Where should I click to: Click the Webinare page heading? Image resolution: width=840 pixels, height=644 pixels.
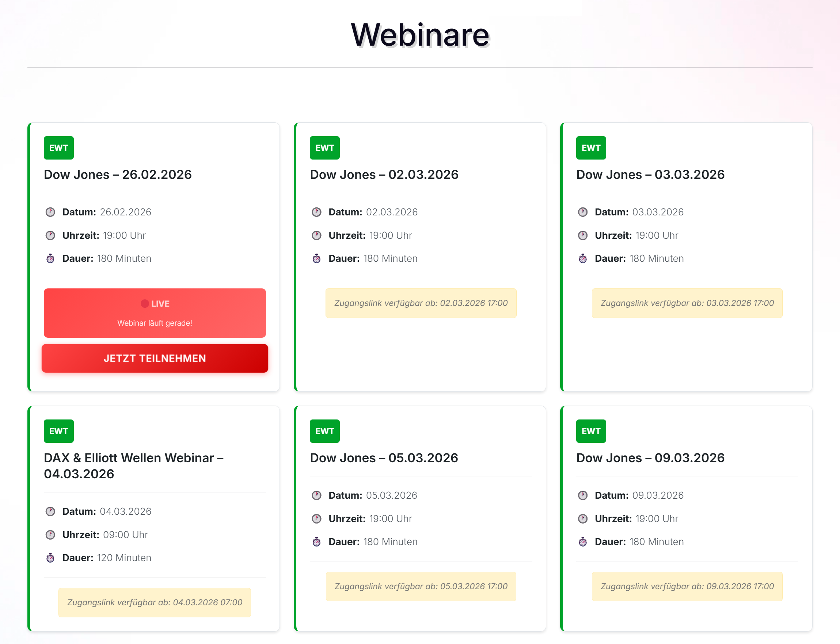tap(420, 35)
